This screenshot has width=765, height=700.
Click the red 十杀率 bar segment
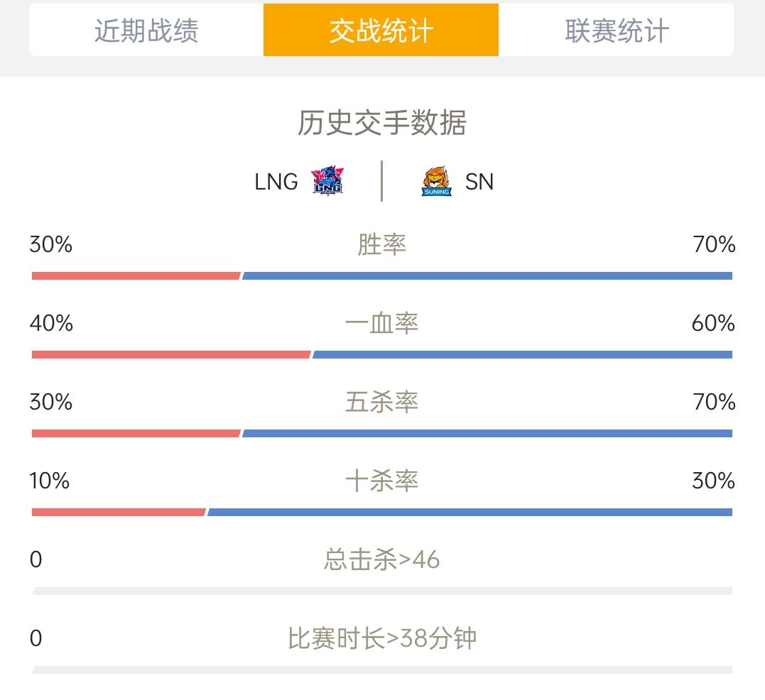click(x=119, y=512)
